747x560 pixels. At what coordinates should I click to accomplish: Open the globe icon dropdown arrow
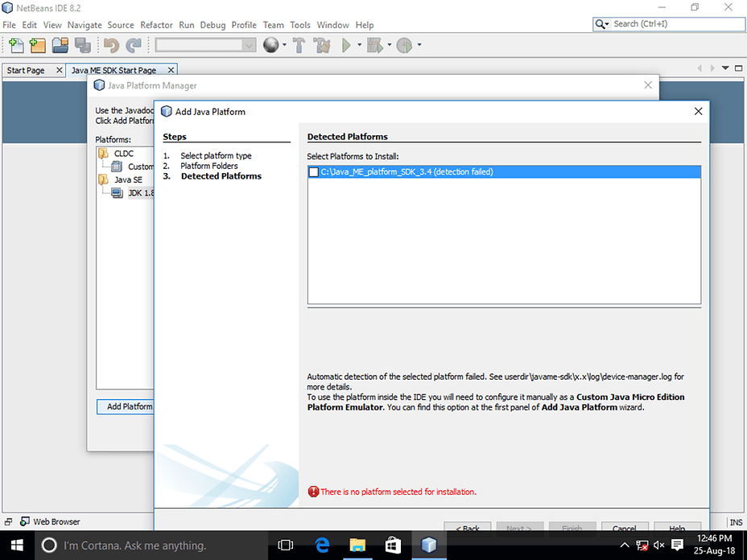coord(284,45)
